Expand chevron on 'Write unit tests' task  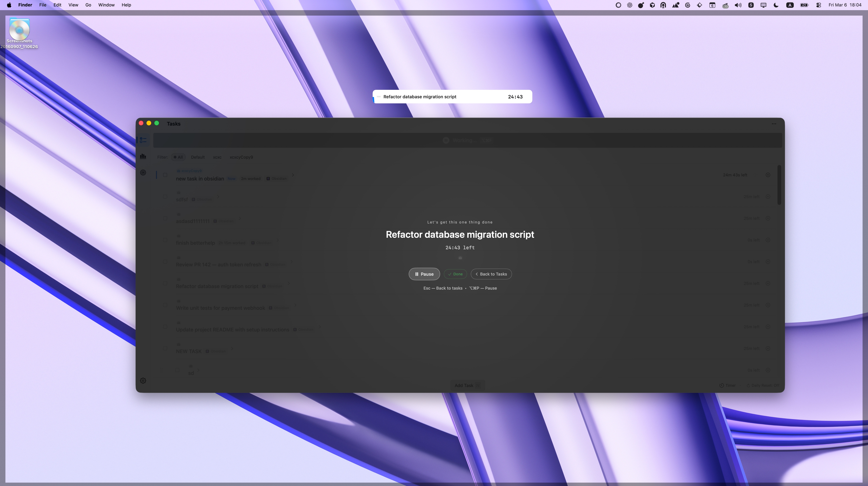pos(295,305)
